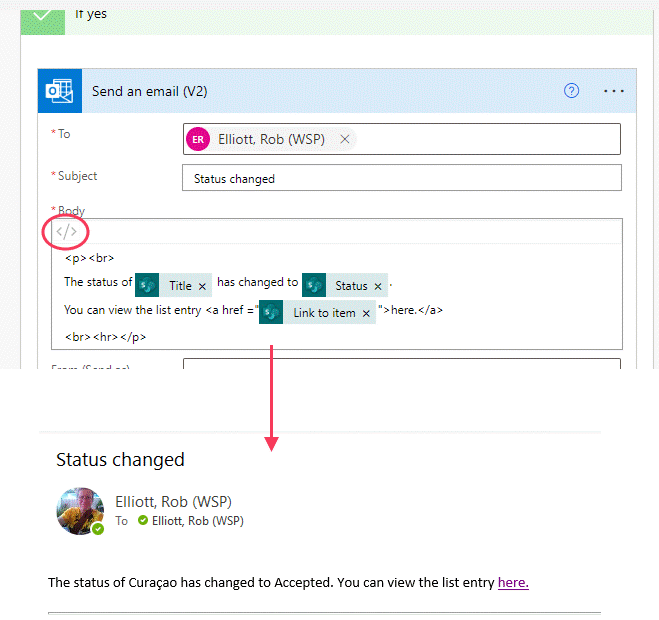Viewport: 659px width, 620px height.
Task: Click the Subject field label
Action: [77, 176]
